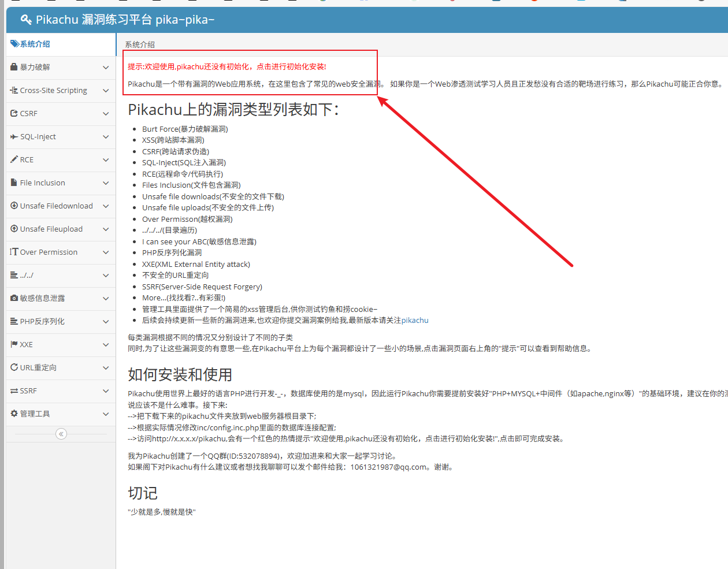Expand the SSRF submenu arrow
728x569 pixels.
(x=106, y=391)
